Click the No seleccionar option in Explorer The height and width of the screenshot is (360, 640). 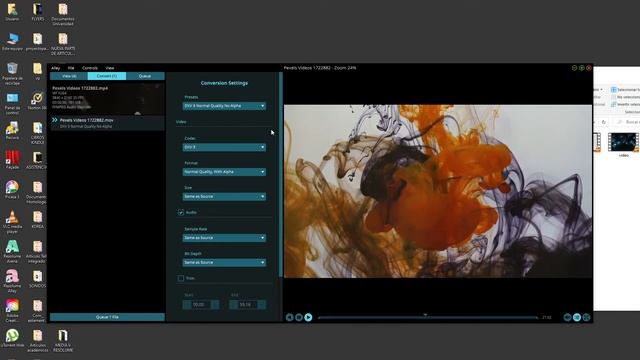tap(626, 97)
